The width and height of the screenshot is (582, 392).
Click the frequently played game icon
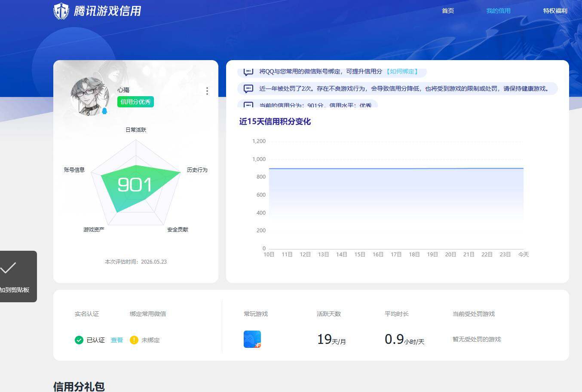click(252, 339)
